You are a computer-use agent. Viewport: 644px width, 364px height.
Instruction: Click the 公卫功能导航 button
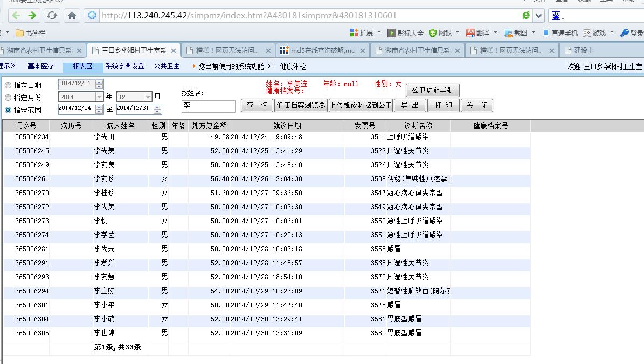(x=433, y=90)
